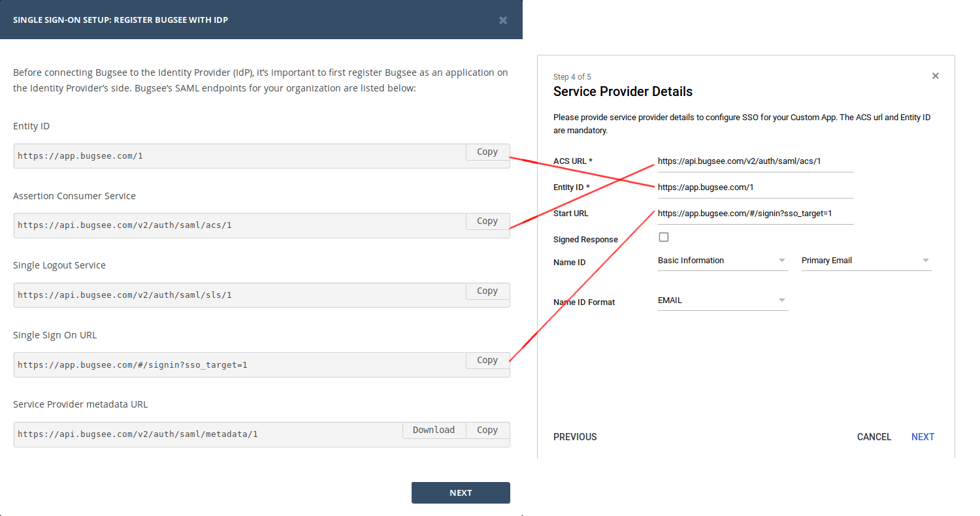This screenshot has width=980, height=516.
Task: Click the Entity ID input field
Action: (755, 187)
